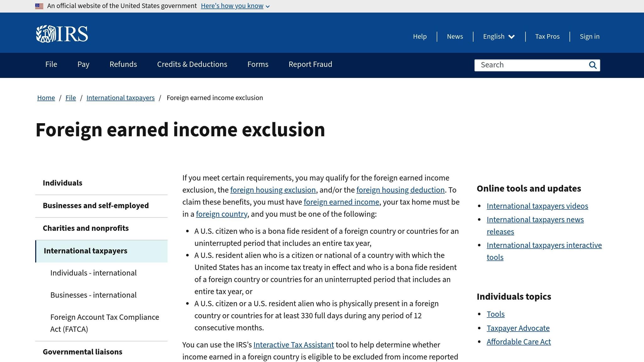Click the search magnifying glass icon
The width and height of the screenshot is (644, 362).
[x=592, y=65]
